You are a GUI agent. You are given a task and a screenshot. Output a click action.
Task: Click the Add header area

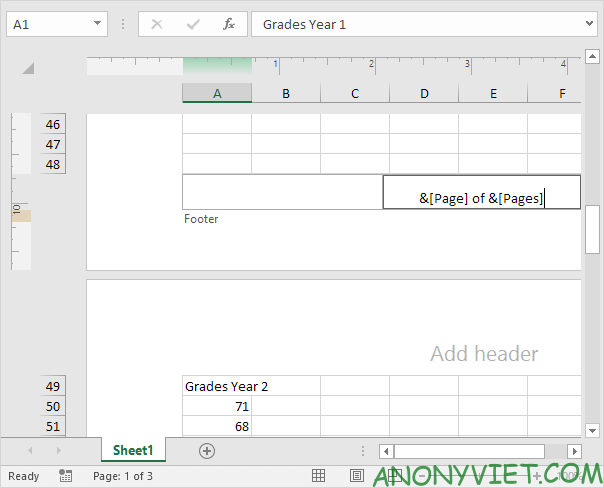coord(484,354)
